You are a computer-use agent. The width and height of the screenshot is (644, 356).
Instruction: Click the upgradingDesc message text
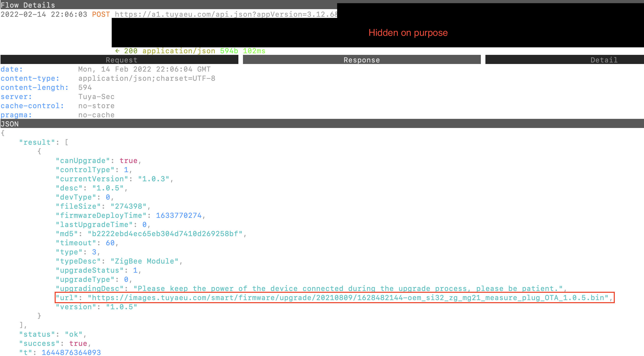click(x=348, y=288)
